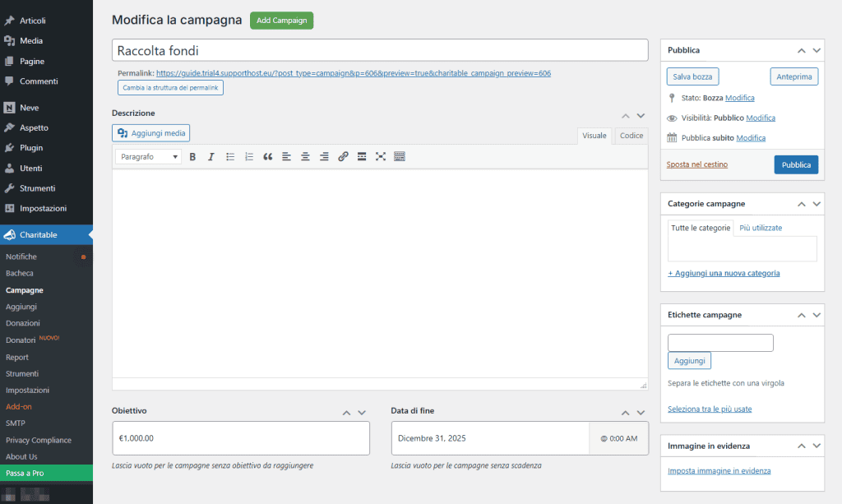Image resolution: width=842 pixels, height=504 pixels.
Task: Click Modifica next to Visibilità Pubblico
Action: (x=760, y=118)
